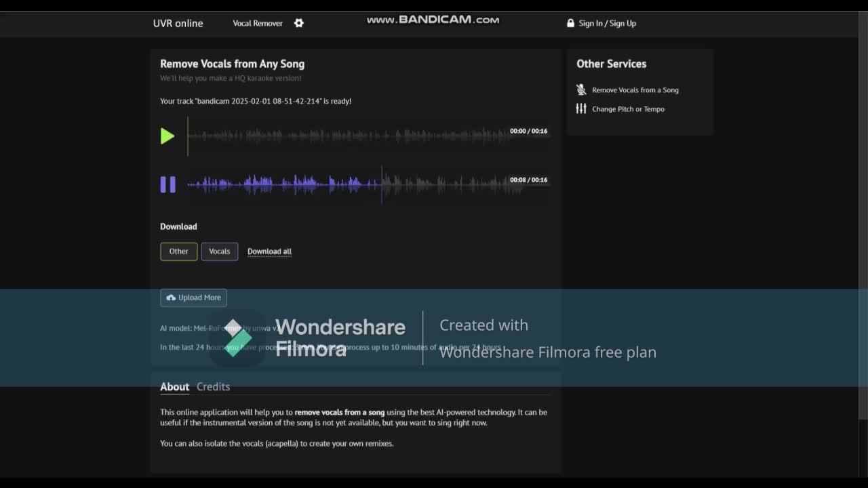Play the first track with green arrow
This screenshot has width=868, height=488.
[167, 136]
